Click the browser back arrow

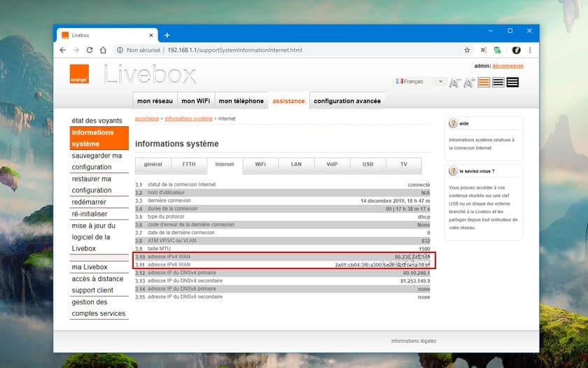click(x=62, y=50)
